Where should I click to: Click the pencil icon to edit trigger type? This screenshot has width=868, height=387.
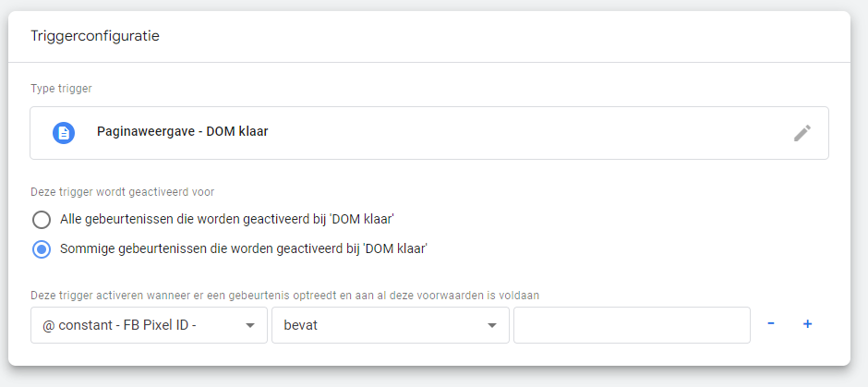click(802, 133)
